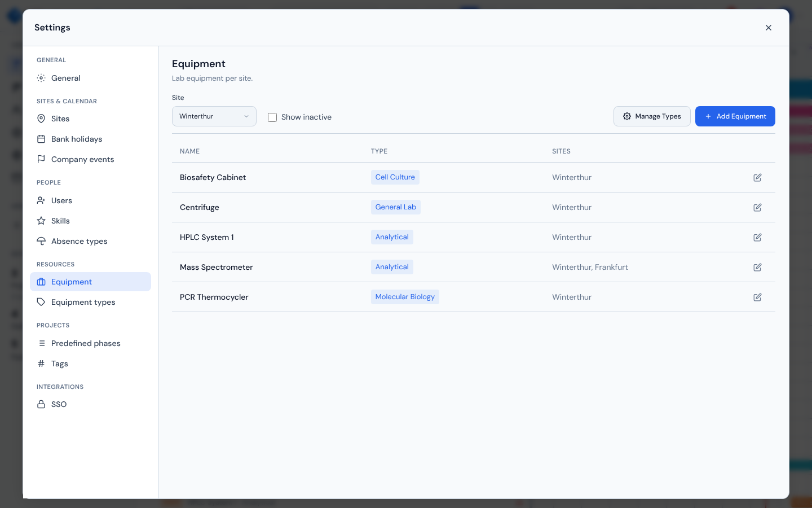Image resolution: width=812 pixels, height=508 pixels.
Task: Click the TYPE column header
Action: (x=379, y=151)
